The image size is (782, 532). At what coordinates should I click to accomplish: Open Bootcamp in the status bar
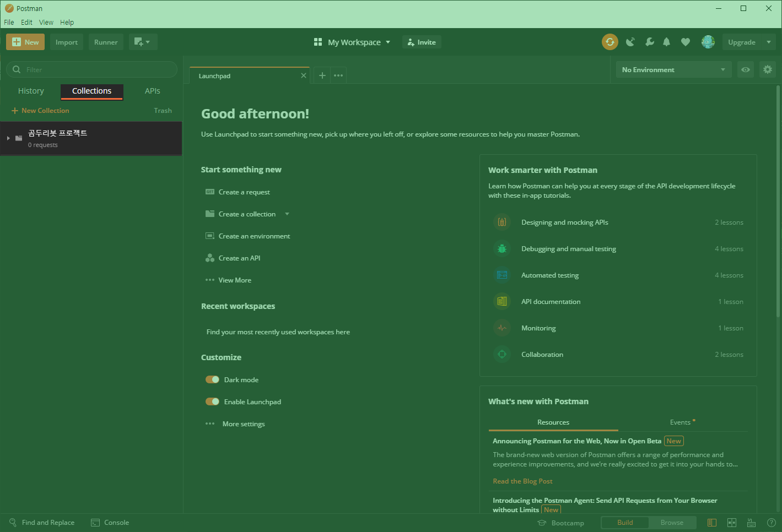pos(561,523)
